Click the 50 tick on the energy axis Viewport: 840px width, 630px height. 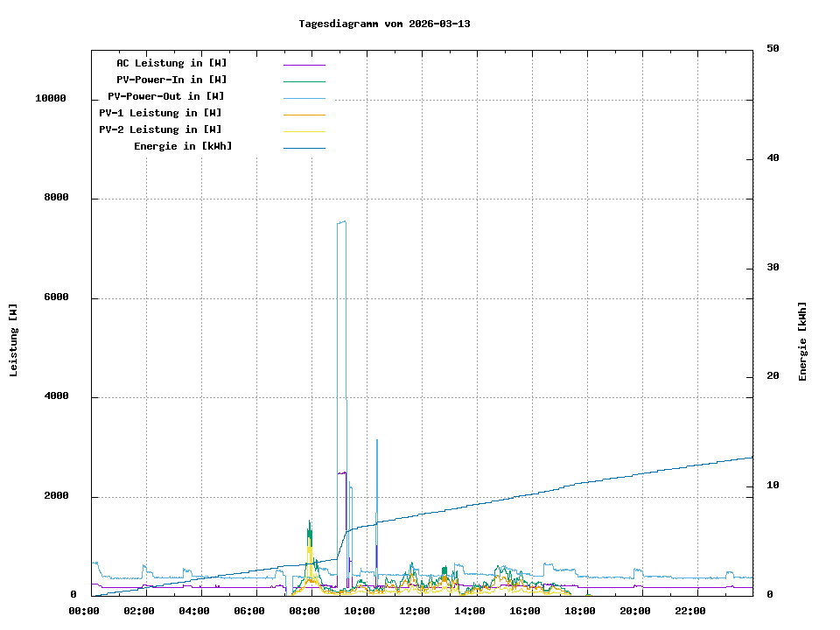773,49
